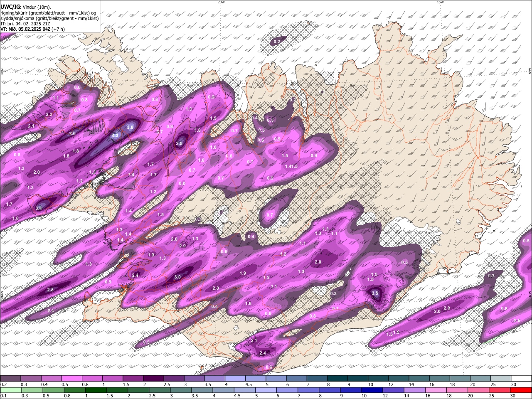532x399 pixels.
Task: Click the plum swatch between 1.5 and 2
Action: [x=133, y=378]
